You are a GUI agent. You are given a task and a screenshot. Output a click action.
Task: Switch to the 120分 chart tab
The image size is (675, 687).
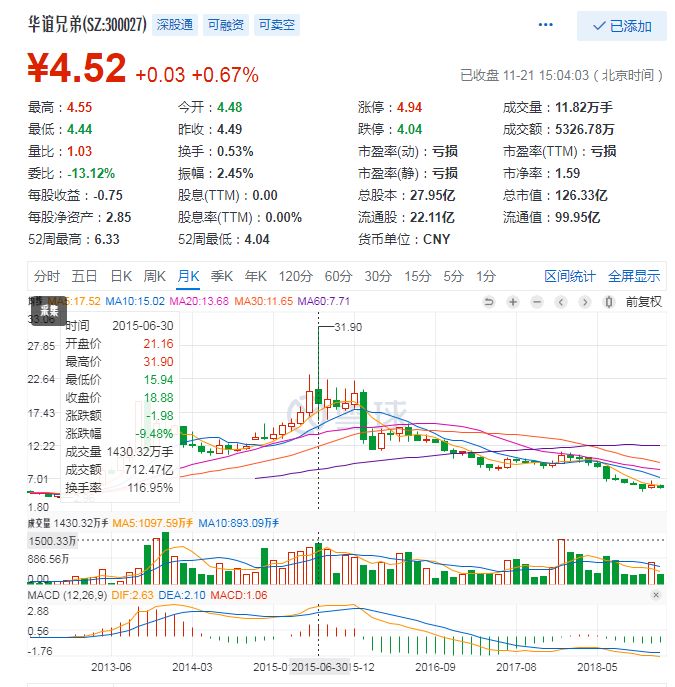coord(296,276)
